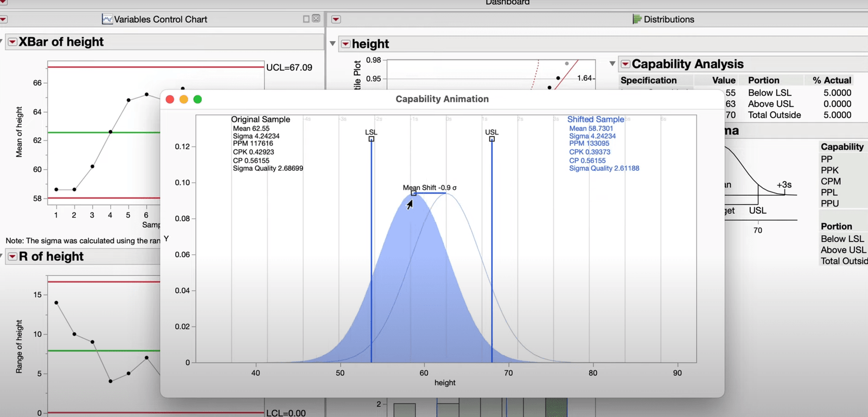
Task: Select the Variables Control Chart panel title
Action: (x=161, y=20)
